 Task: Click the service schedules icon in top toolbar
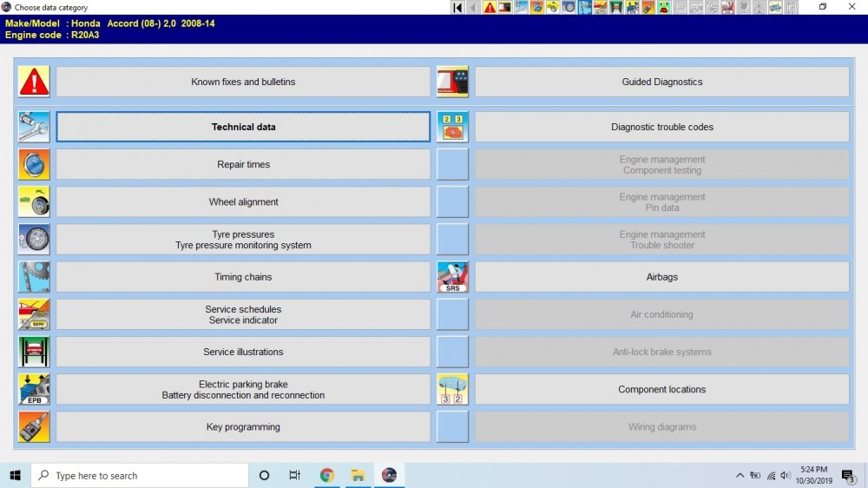[x=602, y=7]
